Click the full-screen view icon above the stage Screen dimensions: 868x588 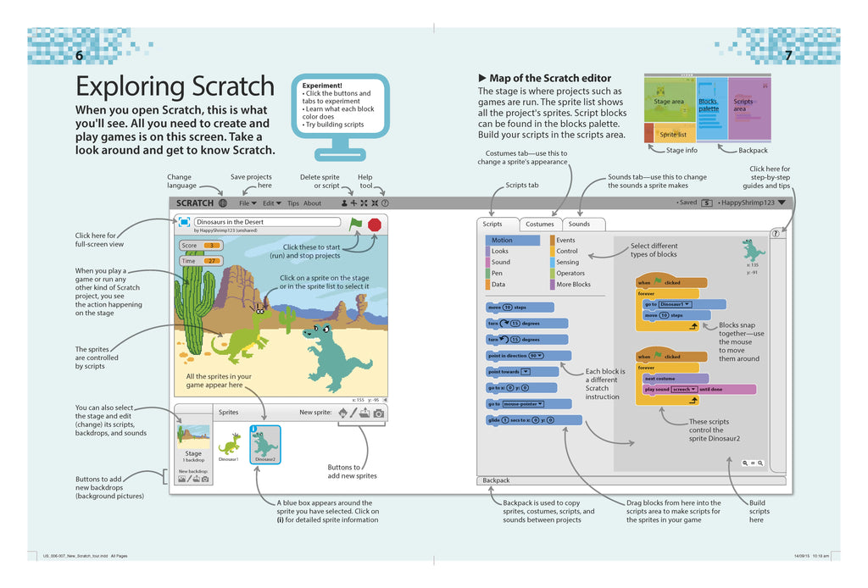[184, 222]
